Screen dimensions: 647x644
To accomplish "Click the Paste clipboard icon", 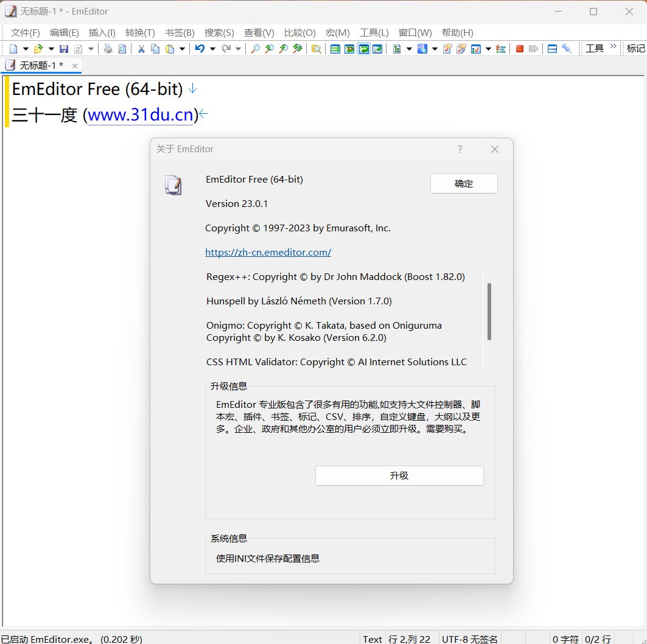I will tap(170, 49).
